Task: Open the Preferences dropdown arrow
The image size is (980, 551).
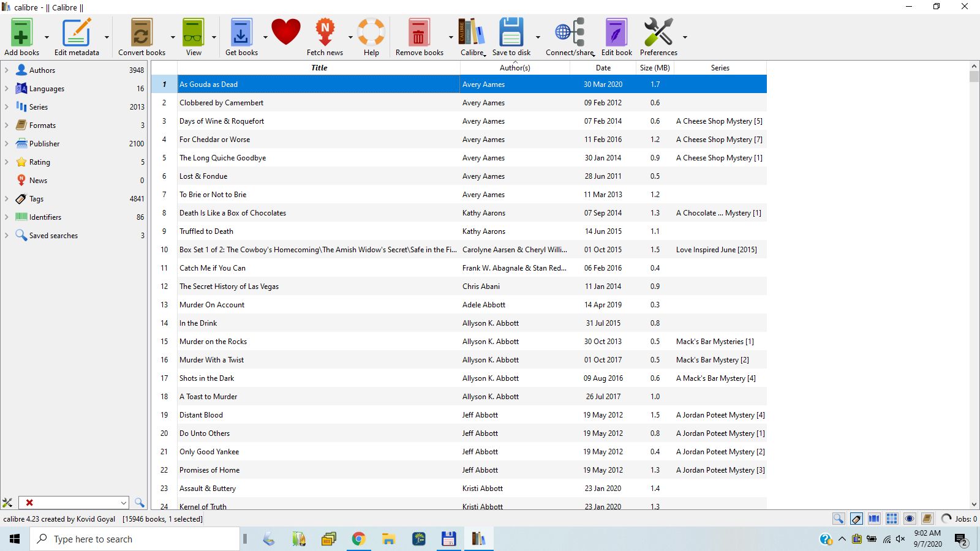Action: [x=685, y=37]
